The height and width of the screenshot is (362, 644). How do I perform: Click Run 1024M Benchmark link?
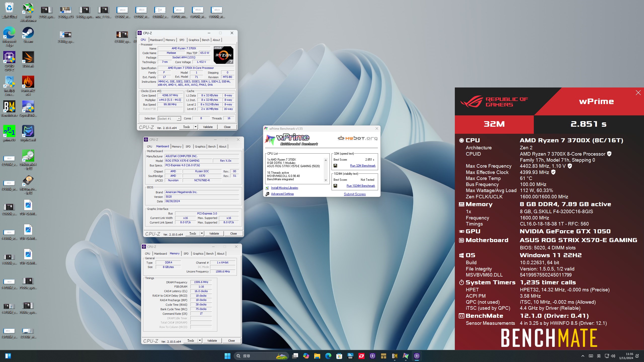[x=361, y=186]
